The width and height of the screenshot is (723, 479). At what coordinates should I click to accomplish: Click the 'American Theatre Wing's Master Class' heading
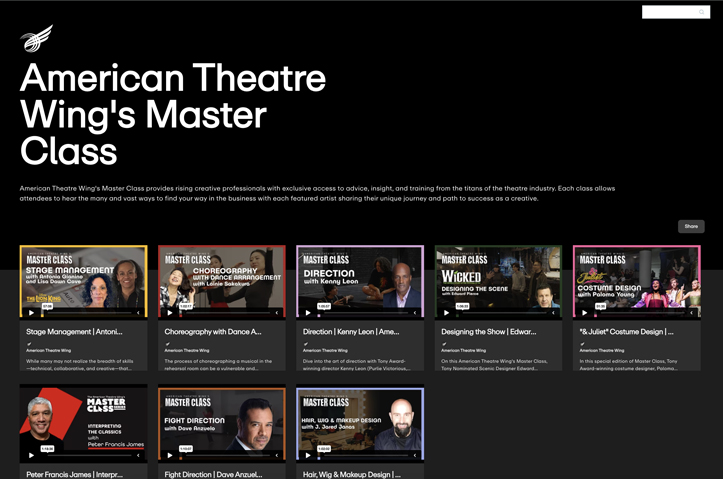(173, 114)
